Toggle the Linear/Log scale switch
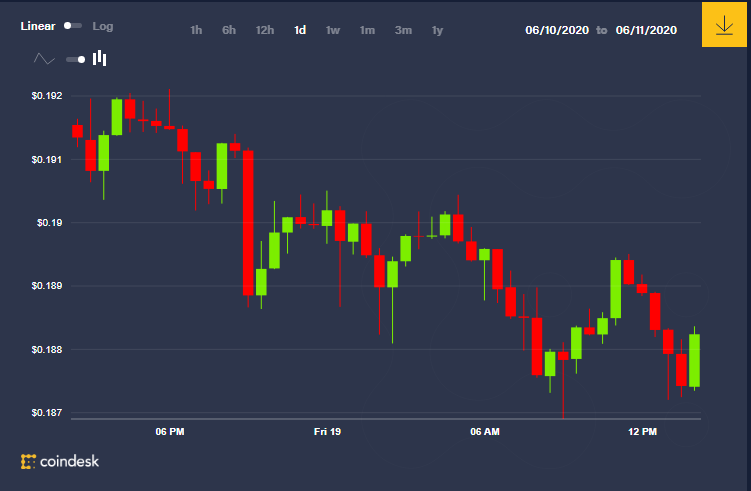The image size is (751, 491). coord(73,26)
